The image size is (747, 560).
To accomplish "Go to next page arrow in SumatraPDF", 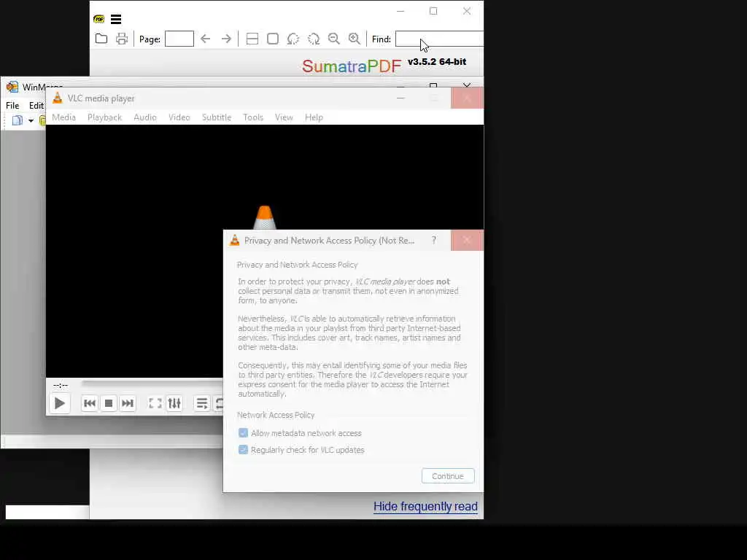I will [x=226, y=39].
